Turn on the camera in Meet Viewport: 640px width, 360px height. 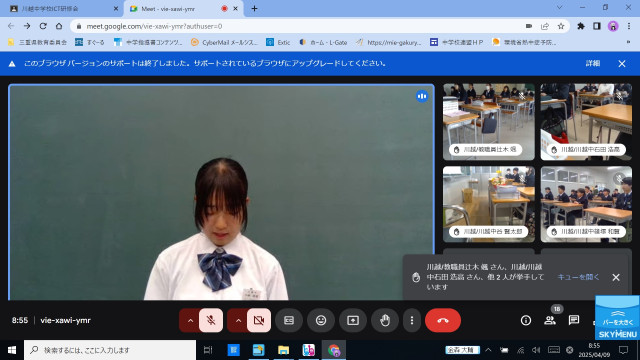point(259,320)
